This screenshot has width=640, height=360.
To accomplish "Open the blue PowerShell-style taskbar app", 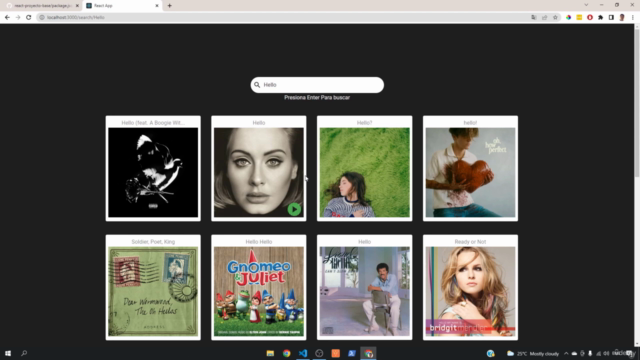I will point(352,353).
